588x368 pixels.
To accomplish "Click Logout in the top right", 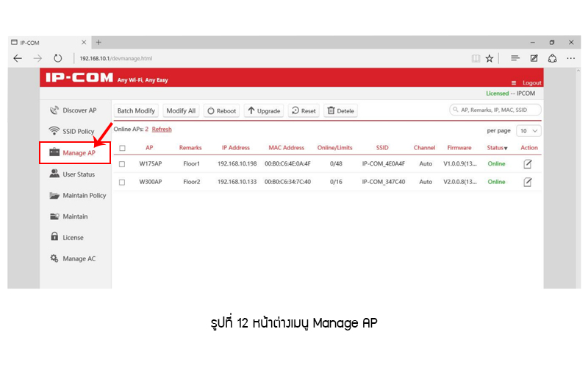I will pyautogui.click(x=531, y=82).
